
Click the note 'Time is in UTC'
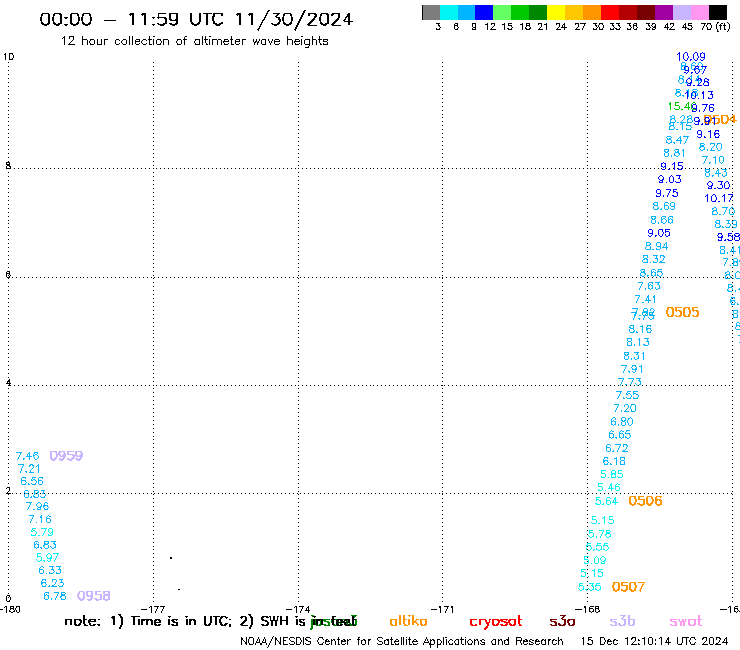pos(179,621)
